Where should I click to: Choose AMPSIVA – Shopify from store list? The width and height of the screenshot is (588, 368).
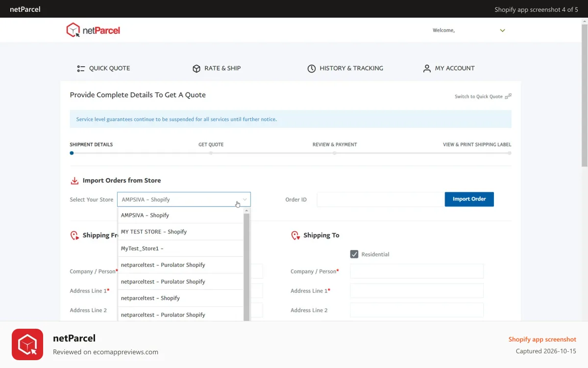(180, 215)
